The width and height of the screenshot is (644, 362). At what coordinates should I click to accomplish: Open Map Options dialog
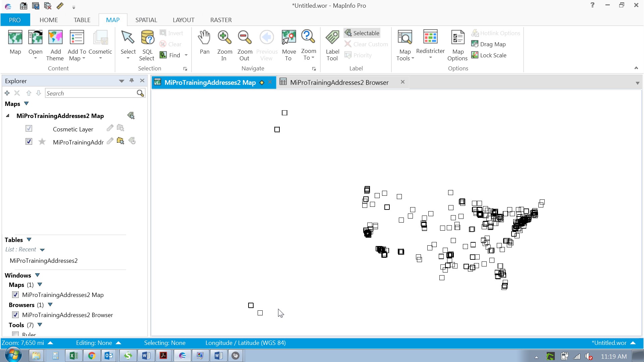[458, 45]
